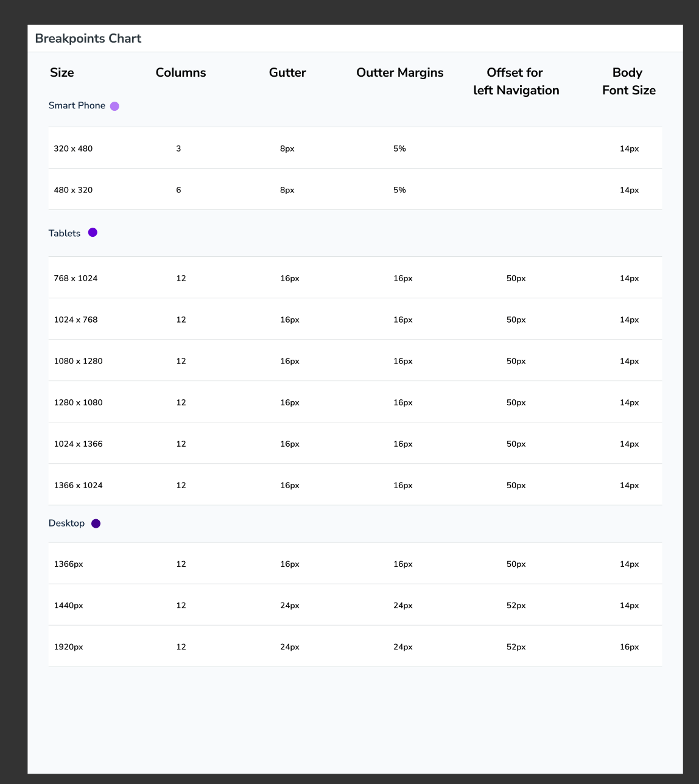Select columns value 12 in 1366 x 1024 row
The height and width of the screenshot is (784, 699).
(x=181, y=485)
